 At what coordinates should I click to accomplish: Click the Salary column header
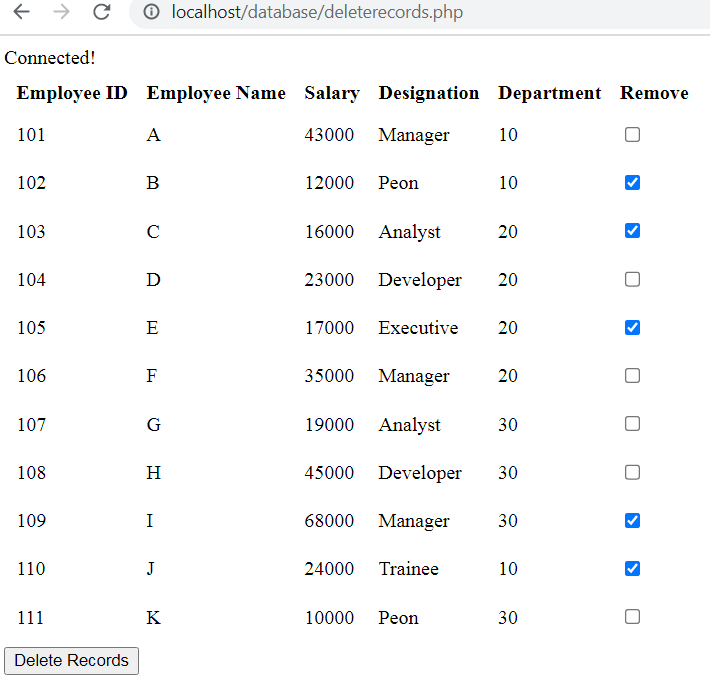pos(332,93)
